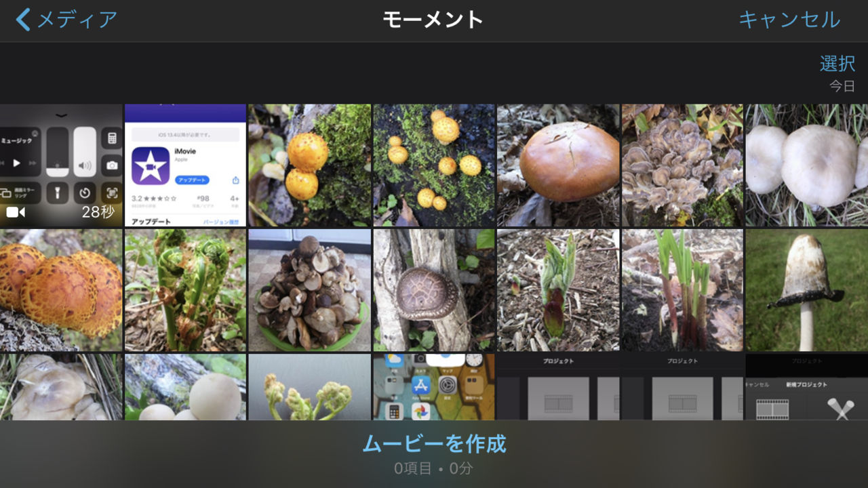Select photo of two orange mushrooms on moss
The height and width of the screenshot is (488, 868).
[x=310, y=165]
